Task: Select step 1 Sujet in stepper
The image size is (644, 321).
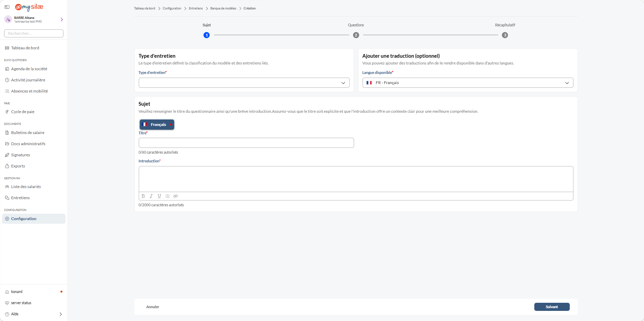Action: [x=207, y=35]
